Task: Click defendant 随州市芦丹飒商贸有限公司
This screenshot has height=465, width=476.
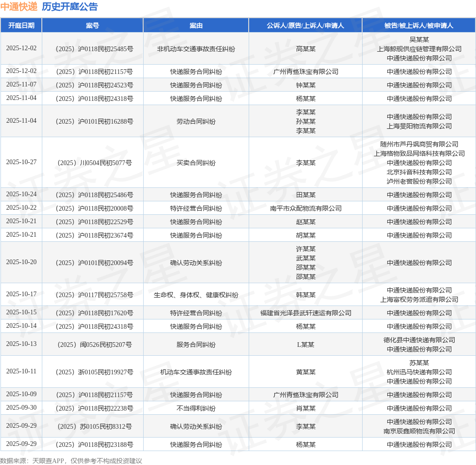Action: [419, 144]
